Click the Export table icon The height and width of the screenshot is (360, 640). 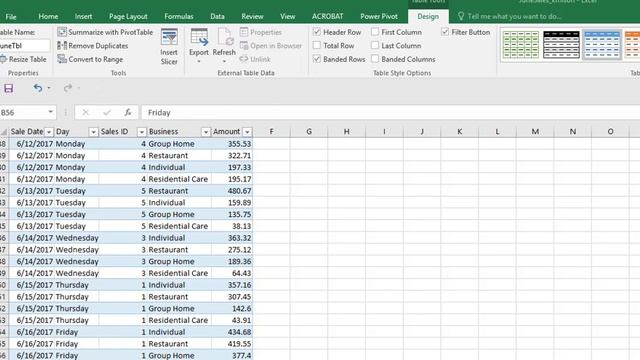(199, 38)
